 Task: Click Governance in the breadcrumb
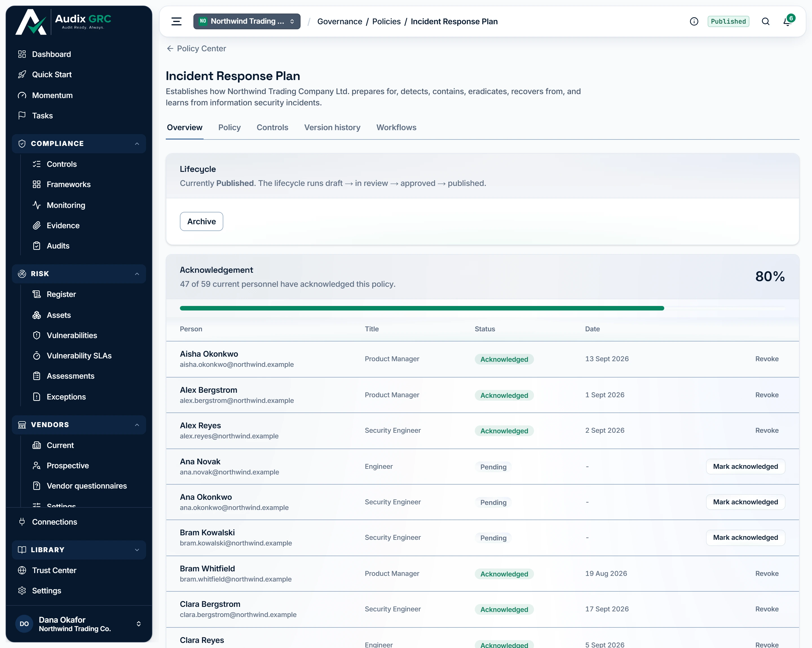tap(340, 21)
